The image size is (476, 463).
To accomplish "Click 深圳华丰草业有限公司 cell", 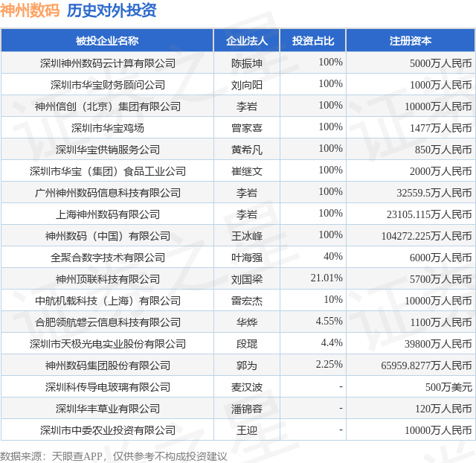I will pyautogui.click(x=108, y=409).
